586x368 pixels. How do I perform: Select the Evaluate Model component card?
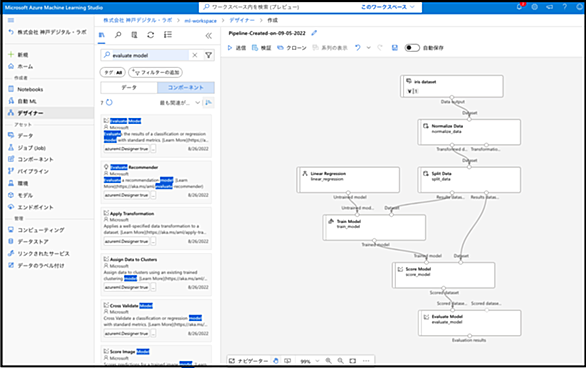pyautogui.click(x=156, y=135)
